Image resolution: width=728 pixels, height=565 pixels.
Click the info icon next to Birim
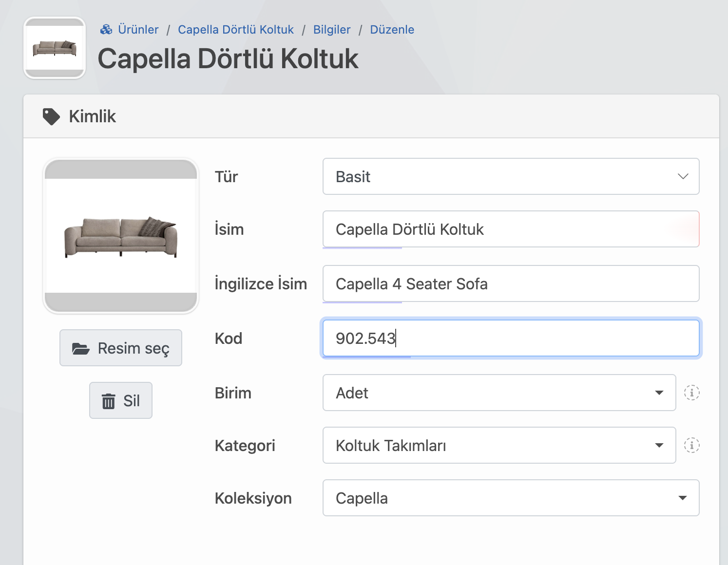pyautogui.click(x=692, y=393)
